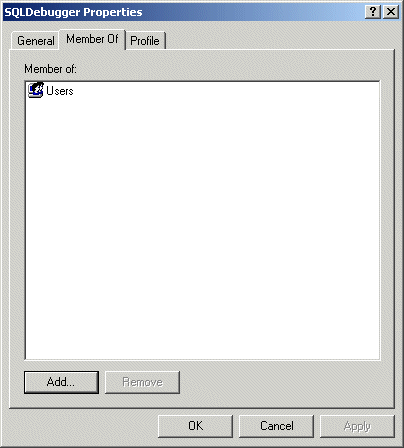Click the "Member of:" label
The width and height of the screenshot is (404, 448).
50,69
